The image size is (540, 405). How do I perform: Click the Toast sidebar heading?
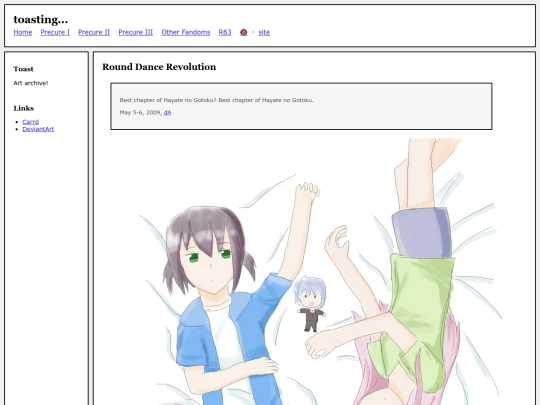pos(23,69)
